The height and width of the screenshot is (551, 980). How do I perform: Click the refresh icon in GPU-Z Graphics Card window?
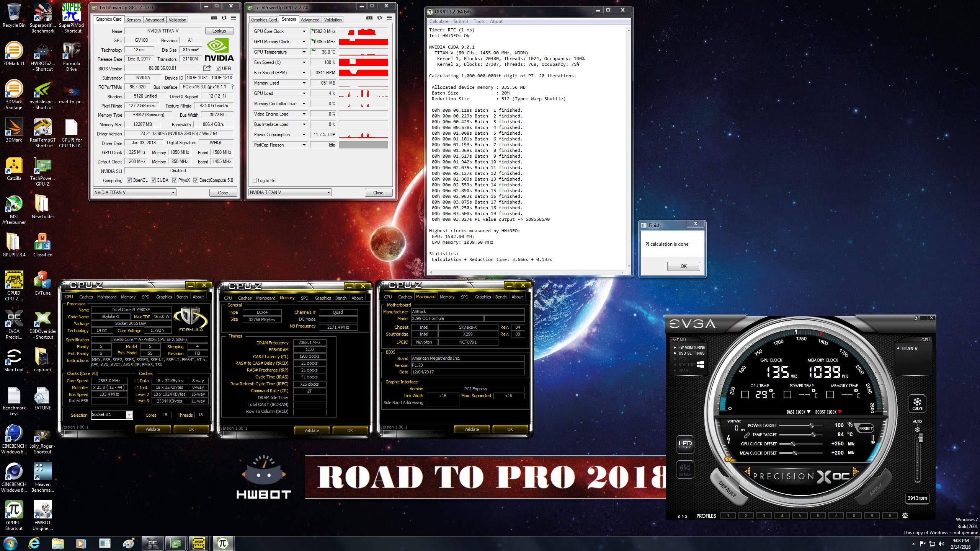(x=224, y=18)
